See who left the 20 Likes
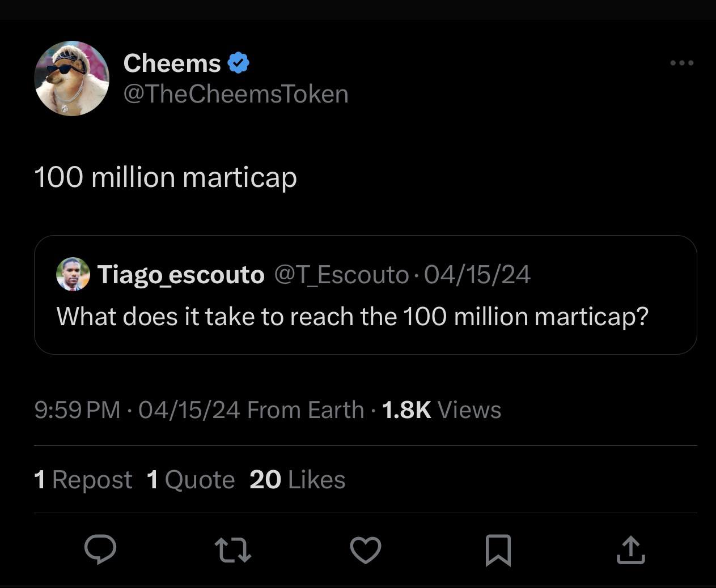This screenshot has width=716, height=588. pos(296,479)
